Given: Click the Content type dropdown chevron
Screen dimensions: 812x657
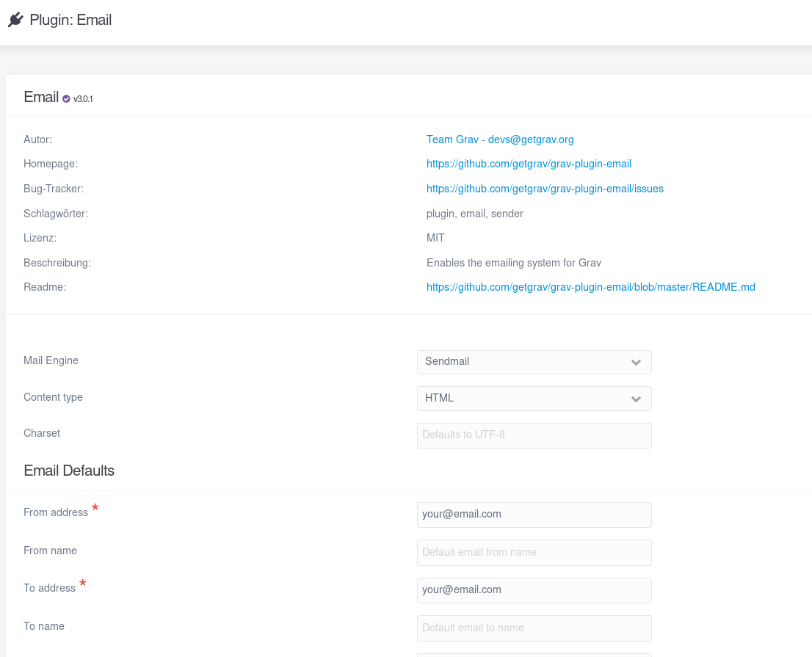Looking at the screenshot, I should tap(636, 399).
